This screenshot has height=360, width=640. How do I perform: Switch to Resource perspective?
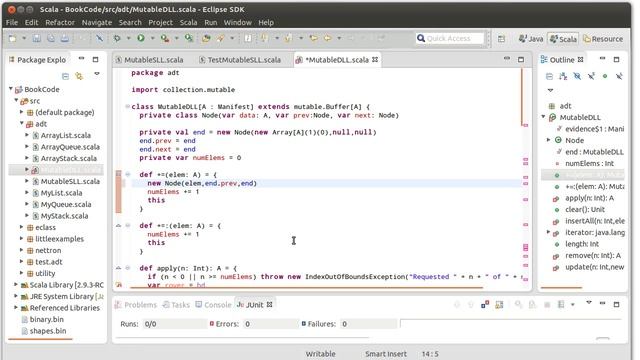[603, 39]
